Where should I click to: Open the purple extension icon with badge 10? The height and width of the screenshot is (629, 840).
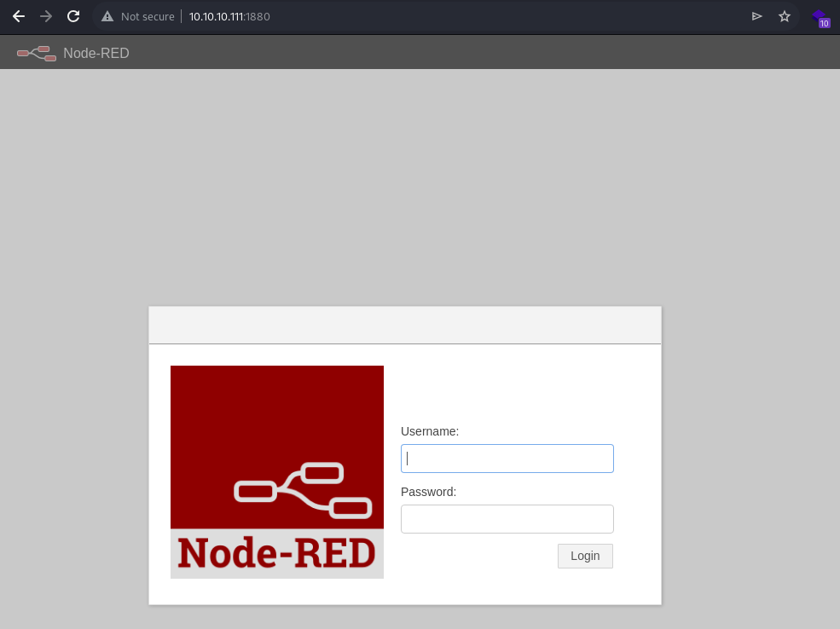(x=820, y=19)
